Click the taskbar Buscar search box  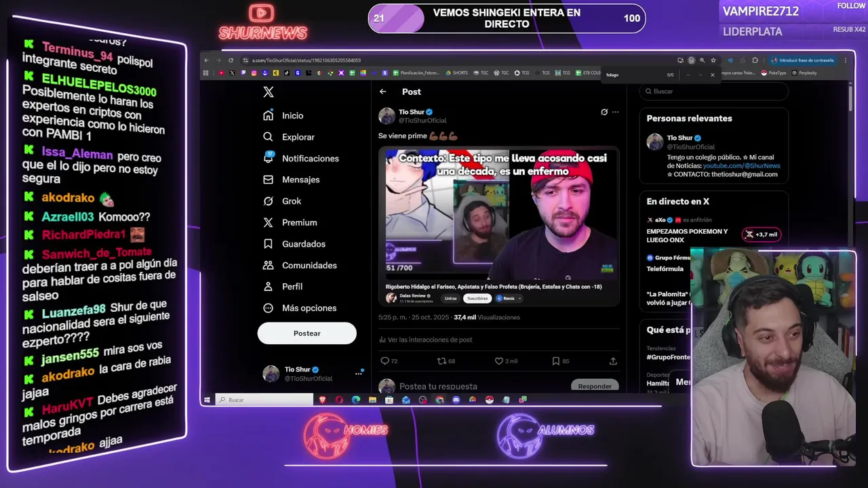(264, 400)
